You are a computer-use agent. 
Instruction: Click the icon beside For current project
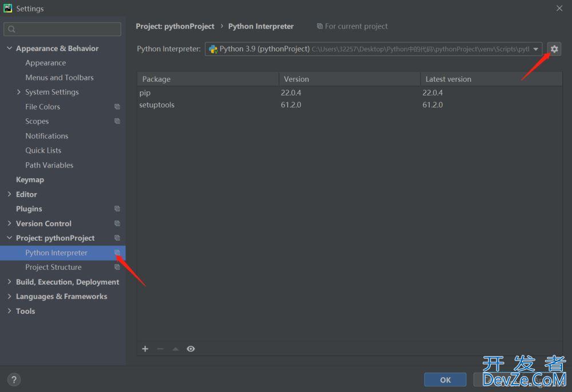320,26
